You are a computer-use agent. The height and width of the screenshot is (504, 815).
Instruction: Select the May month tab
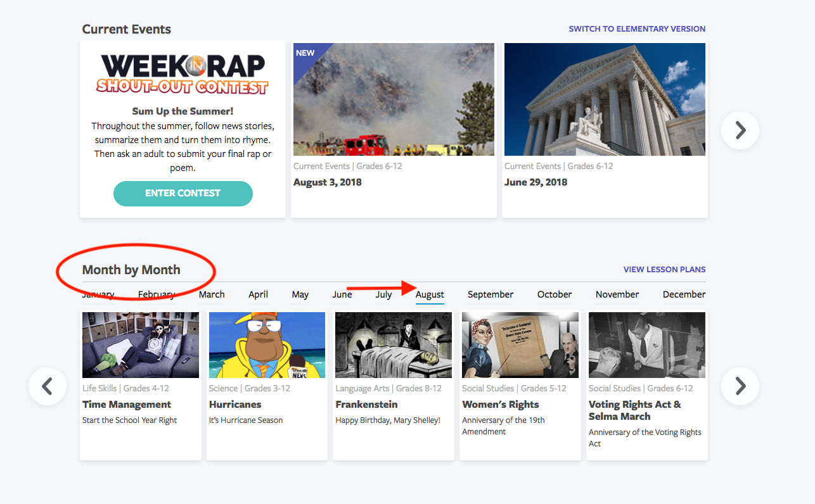300,294
